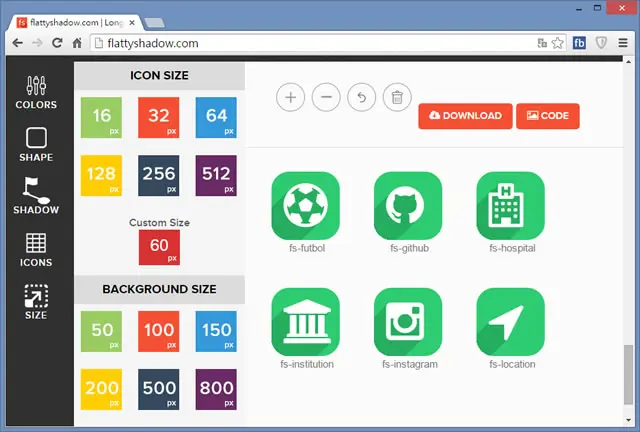Click the Code button

(x=548, y=116)
